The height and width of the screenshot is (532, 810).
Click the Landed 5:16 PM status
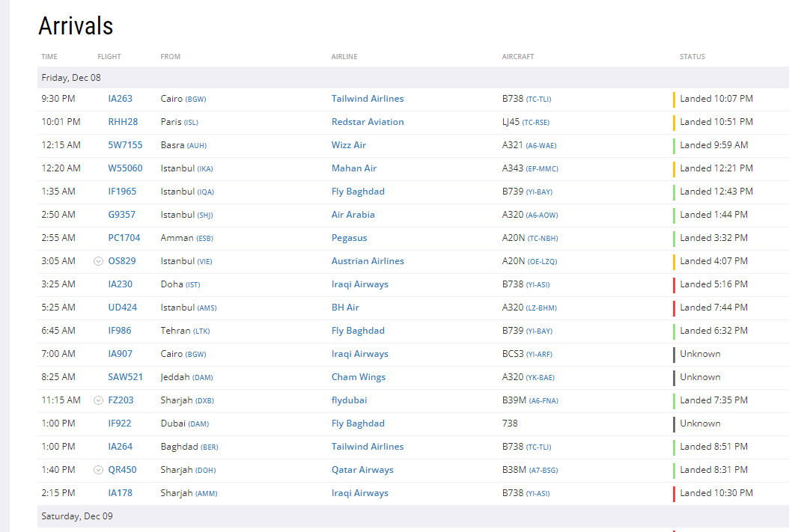(713, 284)
